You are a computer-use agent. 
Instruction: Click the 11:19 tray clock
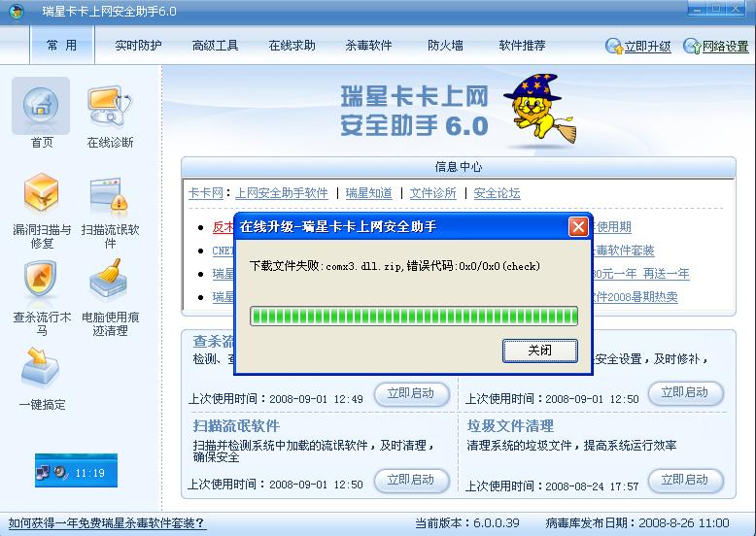pos(89,473)
